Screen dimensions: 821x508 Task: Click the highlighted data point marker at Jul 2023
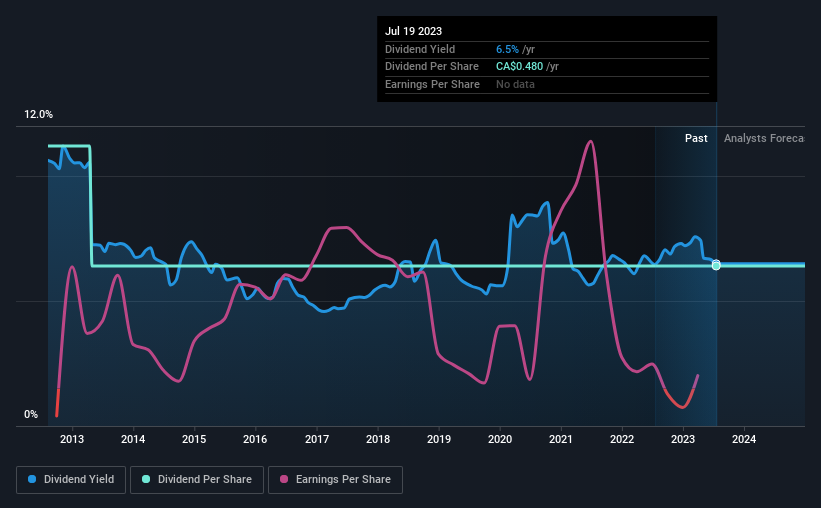coord(716,265)
